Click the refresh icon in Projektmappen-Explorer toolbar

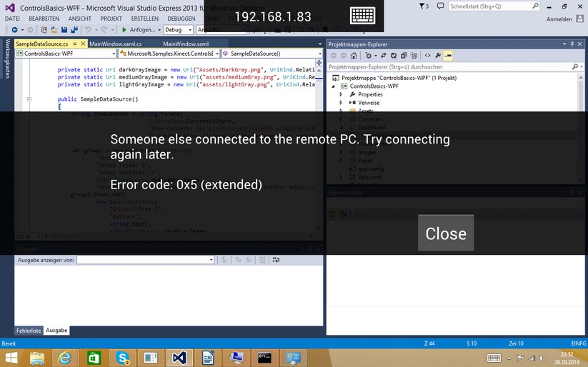click(394, 56)
